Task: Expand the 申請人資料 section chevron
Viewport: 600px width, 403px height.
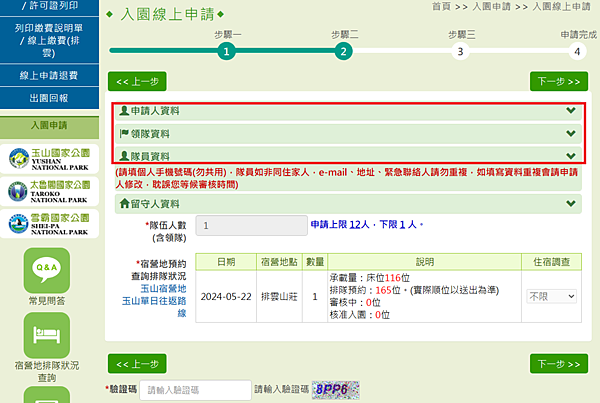Action: tap(571, 110)
